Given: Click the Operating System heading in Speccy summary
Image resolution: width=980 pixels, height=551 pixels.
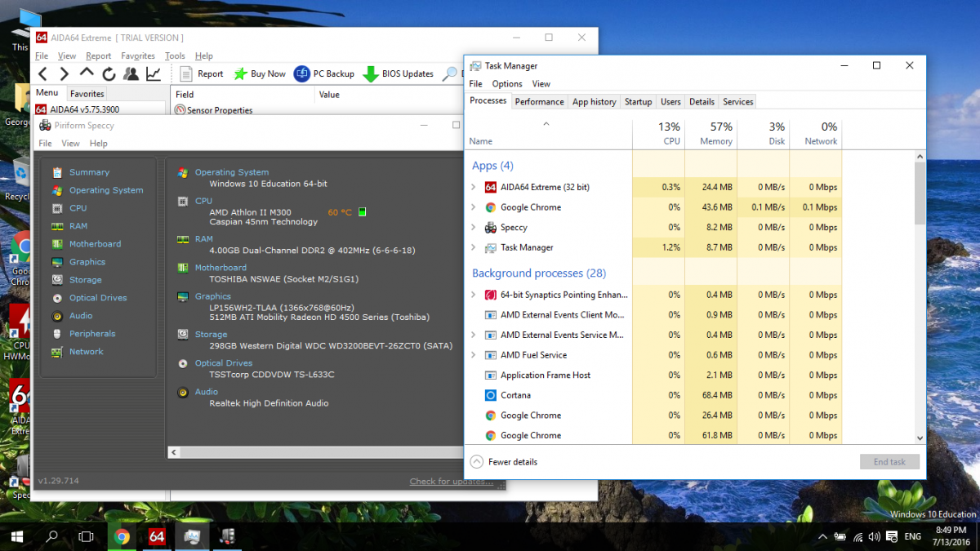Looking at the screenshot, I should [x=231, y=172].
